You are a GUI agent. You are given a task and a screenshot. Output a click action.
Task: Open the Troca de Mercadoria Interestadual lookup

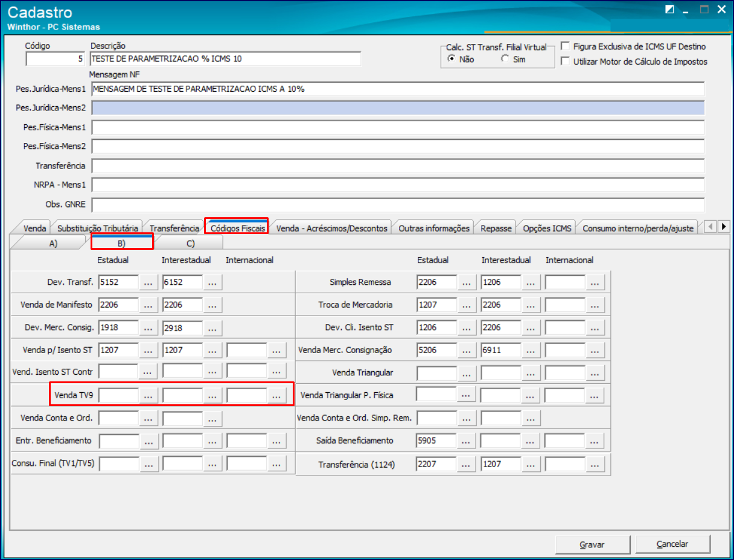pyautogui.click(x=531, y=305)
